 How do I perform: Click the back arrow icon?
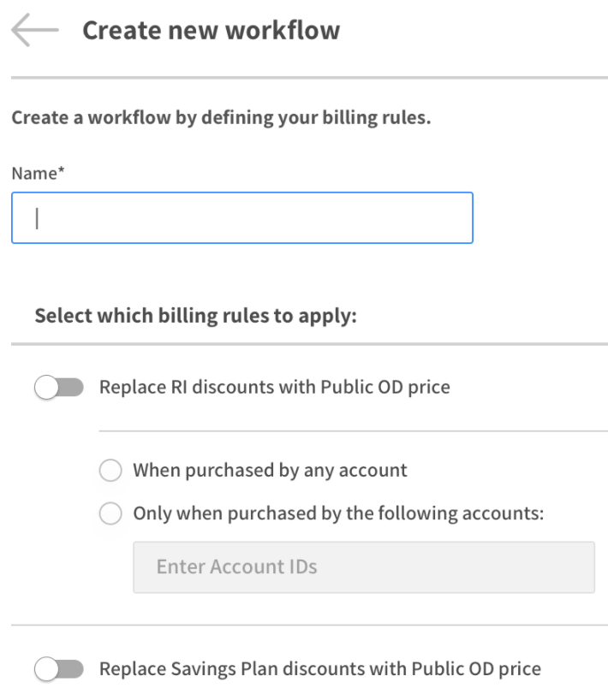pyautogui.click(x=34, y=31)
